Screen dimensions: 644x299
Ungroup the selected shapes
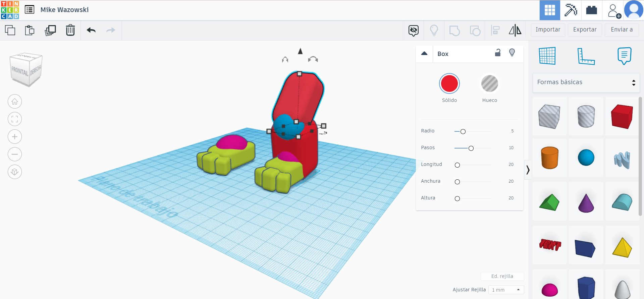(x=475, y=31)
